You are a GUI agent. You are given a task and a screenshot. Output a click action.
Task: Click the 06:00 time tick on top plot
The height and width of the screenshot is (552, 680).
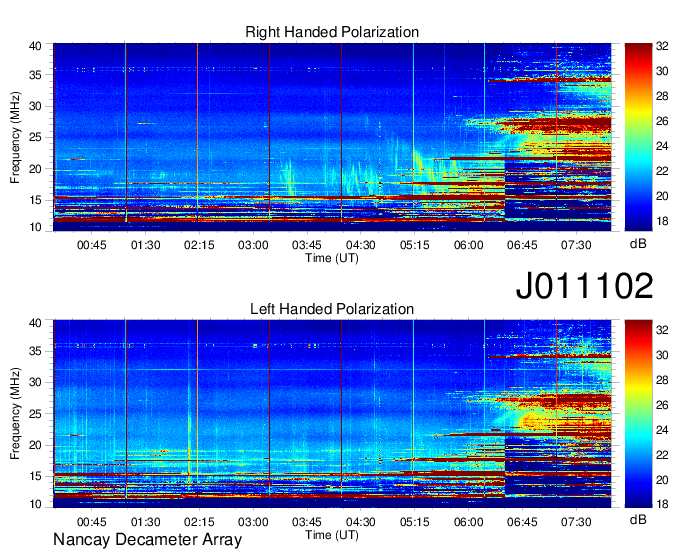468,245
